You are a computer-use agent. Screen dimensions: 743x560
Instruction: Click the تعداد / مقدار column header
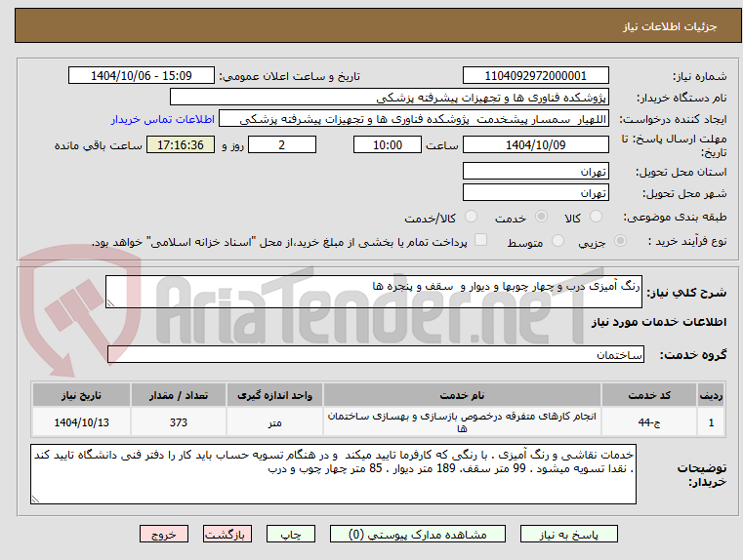pos(178,395)
